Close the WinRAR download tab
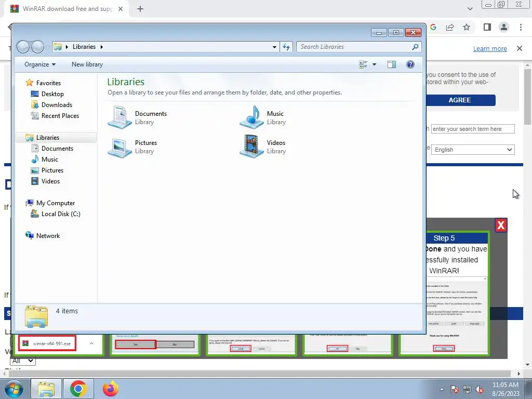This screenshot has width=532, height=399. click(x=121, y=9)
